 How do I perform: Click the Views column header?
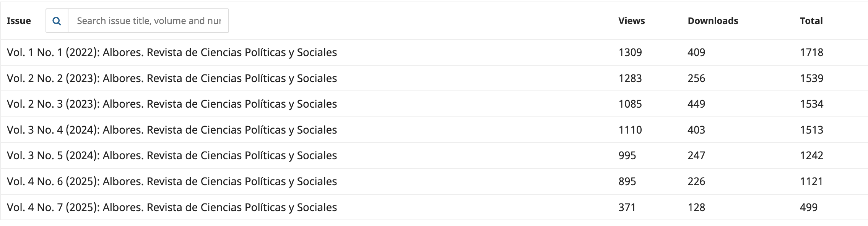[x=631, y=21]
